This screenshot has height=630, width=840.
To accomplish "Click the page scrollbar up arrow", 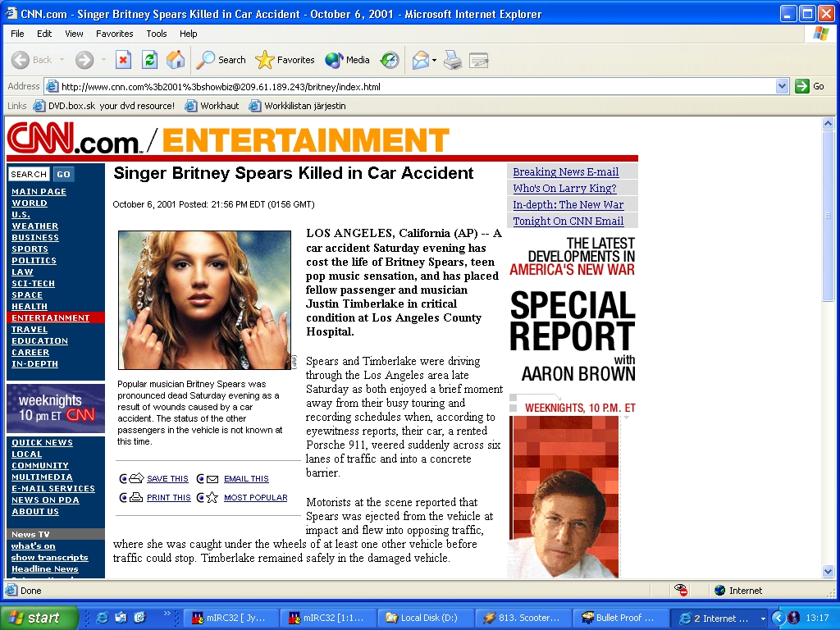I will pos(828,124).
